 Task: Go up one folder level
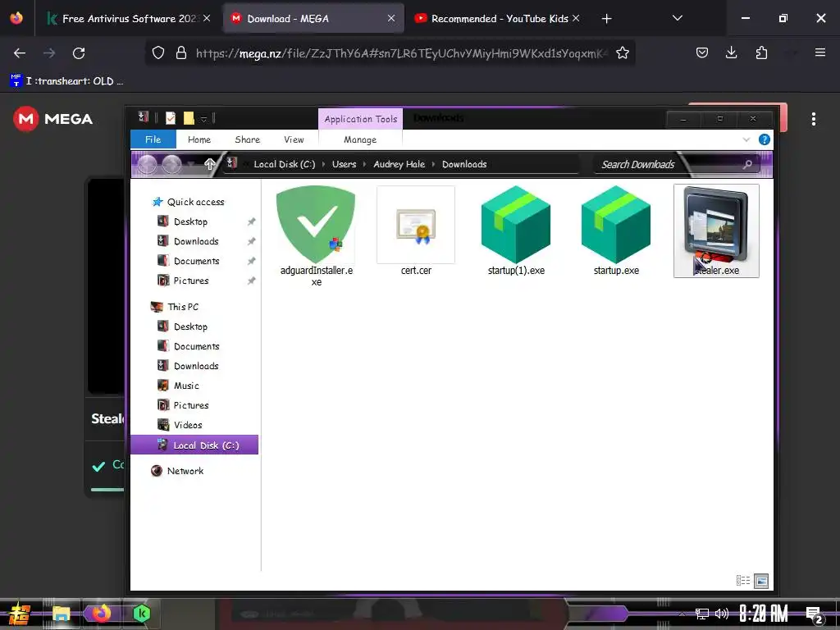coord(209,164)
